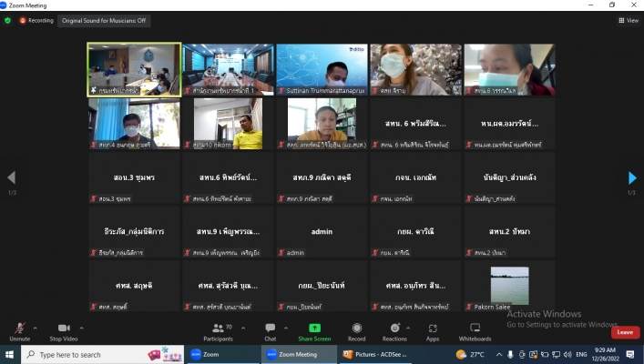Image resolution: width=644 pixels, height=364 pixels.
Task: Switch to Pictures - ACDSee taskbar item
Action: tap(376, 355)
